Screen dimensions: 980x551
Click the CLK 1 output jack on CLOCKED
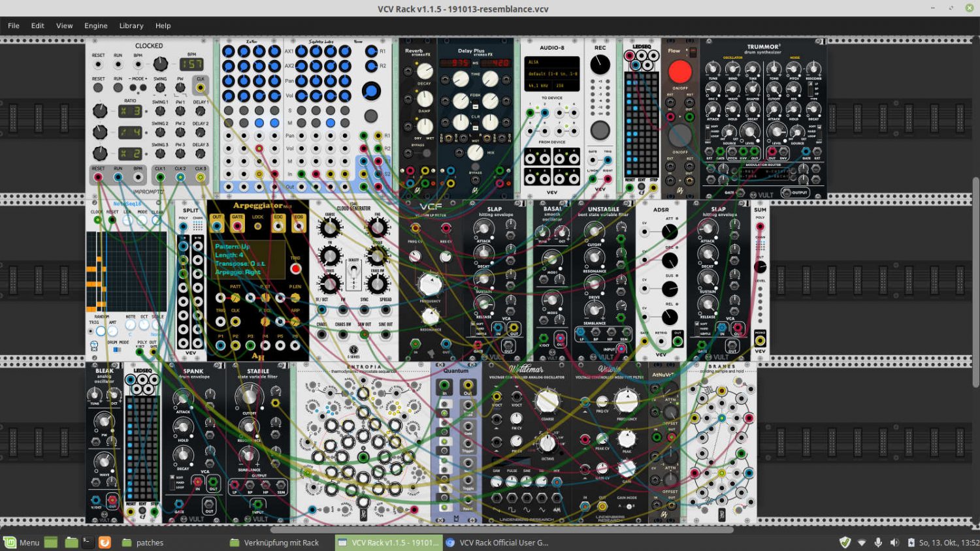160,177
